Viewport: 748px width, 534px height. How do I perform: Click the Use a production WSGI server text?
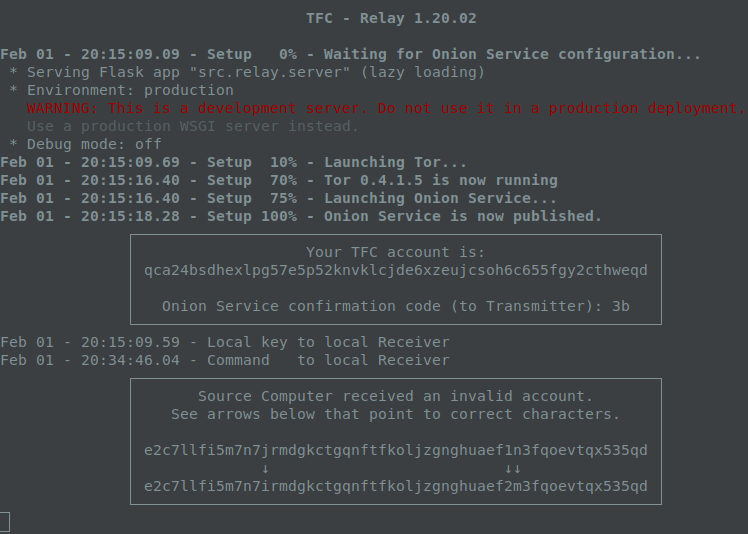pos(193,126)
